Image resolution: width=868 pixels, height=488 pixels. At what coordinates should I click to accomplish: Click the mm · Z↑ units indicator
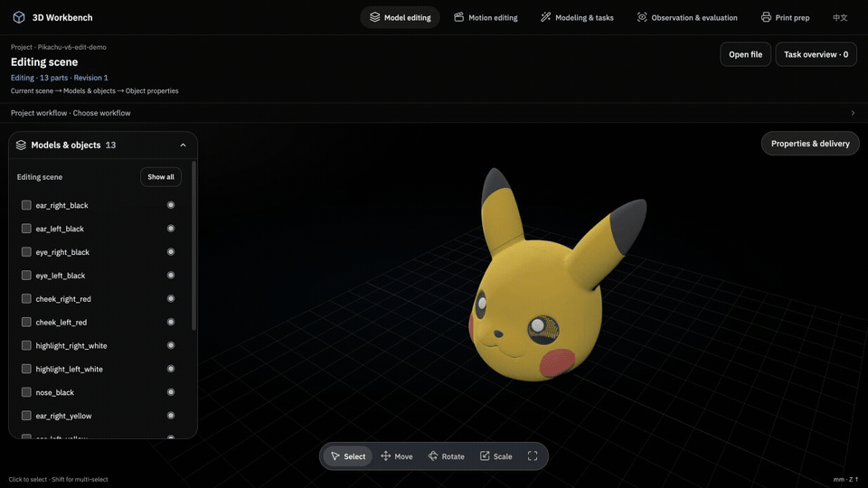(x=846, y=480)
